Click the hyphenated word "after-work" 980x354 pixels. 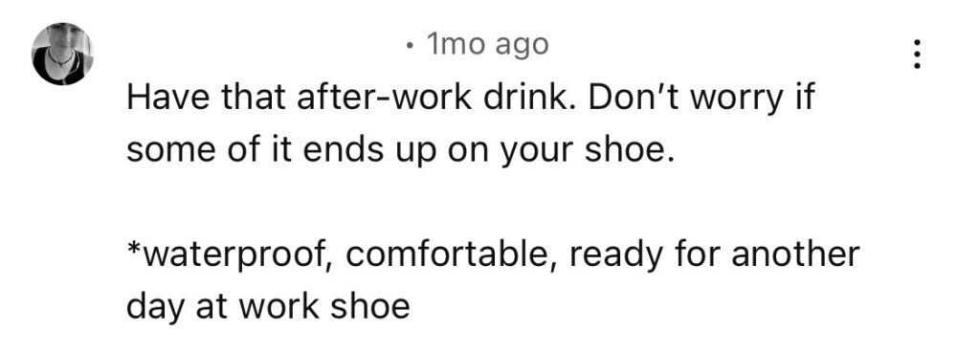[384, 99]
